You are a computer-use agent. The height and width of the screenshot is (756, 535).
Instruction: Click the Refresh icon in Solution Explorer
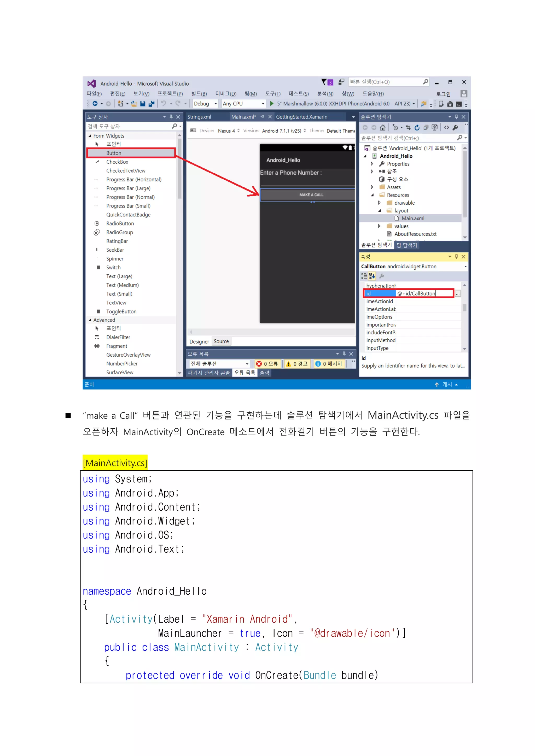tap(417, 127)
